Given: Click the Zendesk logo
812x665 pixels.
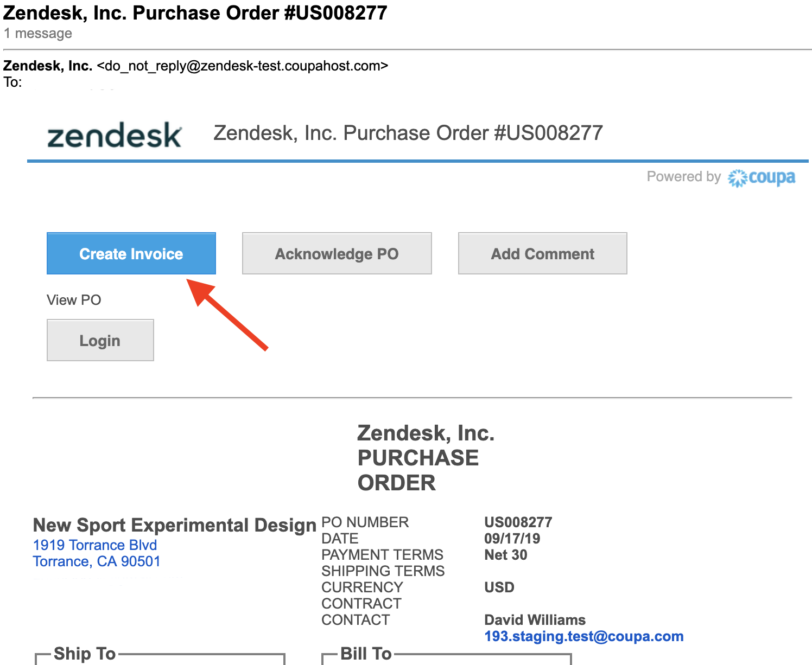Looking at the screenshot, I should (114, 136).
